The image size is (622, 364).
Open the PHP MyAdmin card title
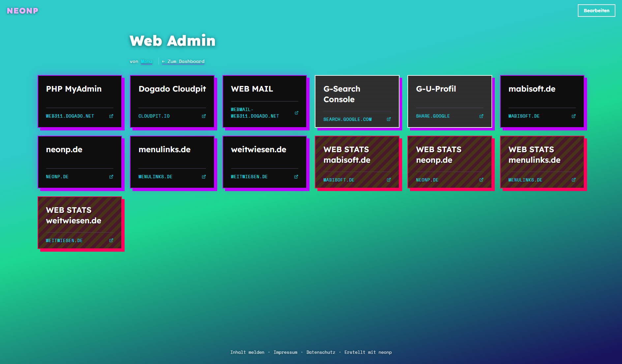pyautogui.click(x=74, y=89)
